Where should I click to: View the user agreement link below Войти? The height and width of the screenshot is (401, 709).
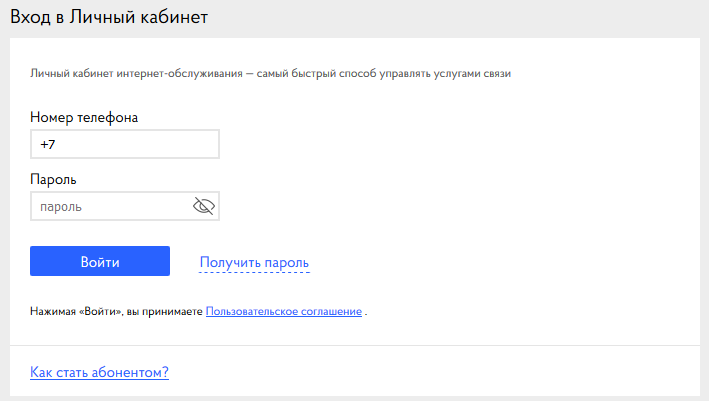(284, 311)
